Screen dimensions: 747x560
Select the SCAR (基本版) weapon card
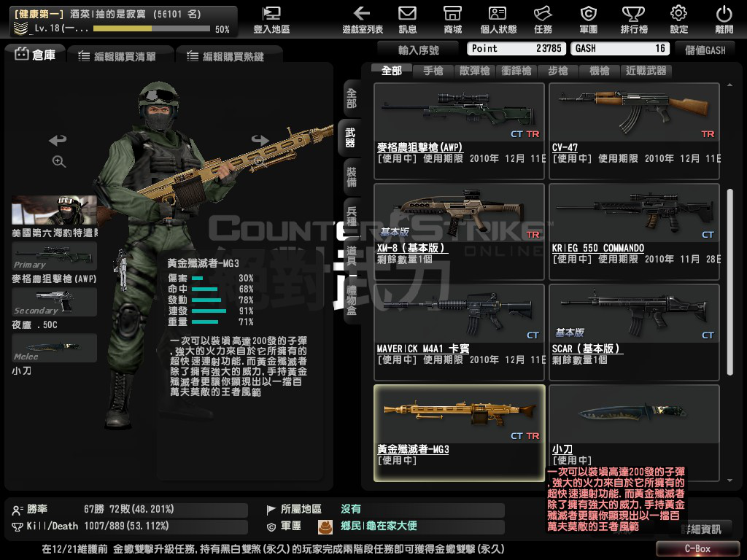634,332
